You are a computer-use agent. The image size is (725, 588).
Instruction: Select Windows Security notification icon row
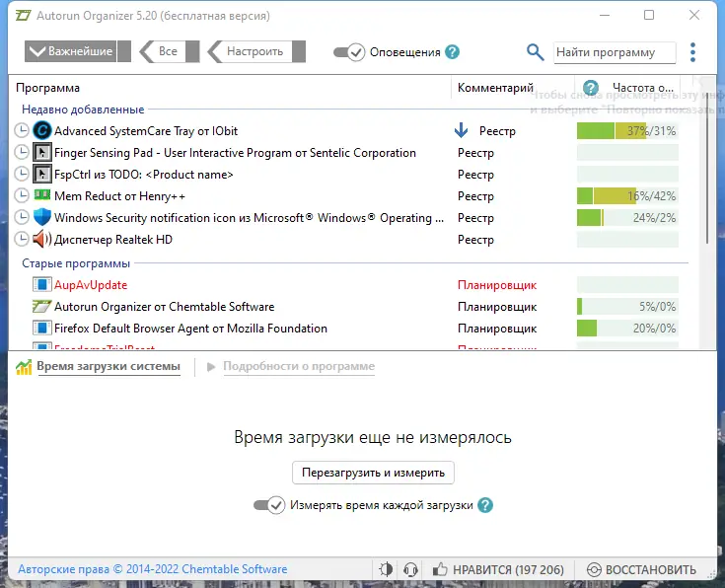[249, 218]
